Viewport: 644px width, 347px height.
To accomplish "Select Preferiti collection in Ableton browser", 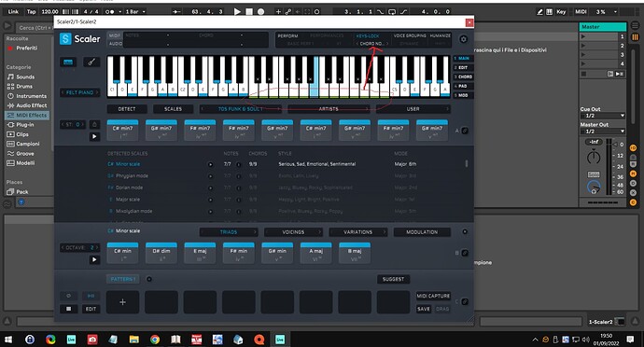I will [x=23, y=49].
